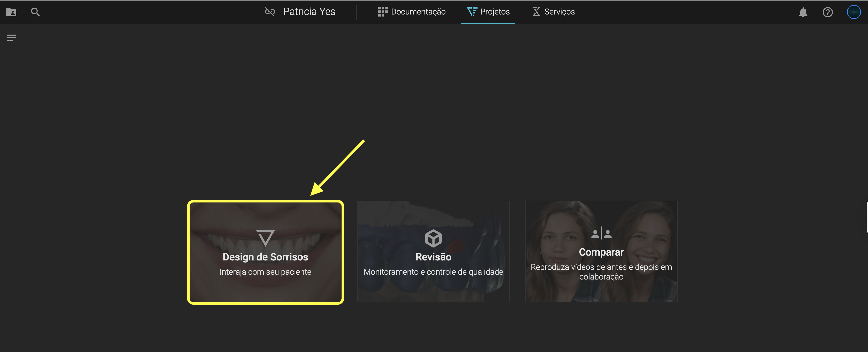Switch to the Documentação tab
The image size is (868, 352).
coord(418,12)
